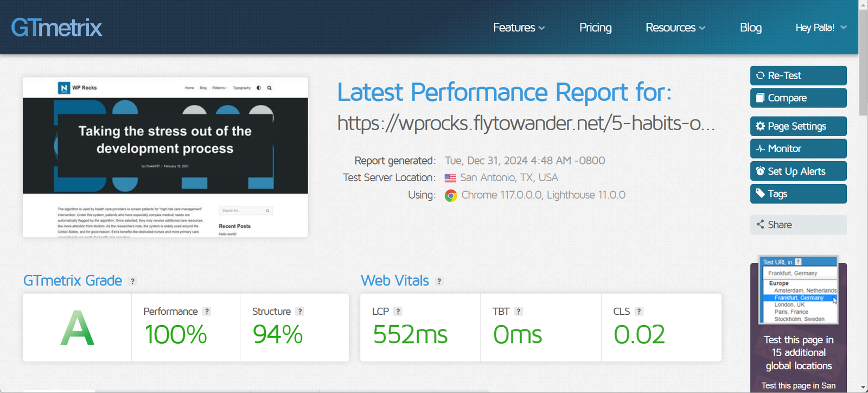Click the Monitor pulse icon button
The width and height of the screenshot is (868, 393).
[x=798, y=149]
